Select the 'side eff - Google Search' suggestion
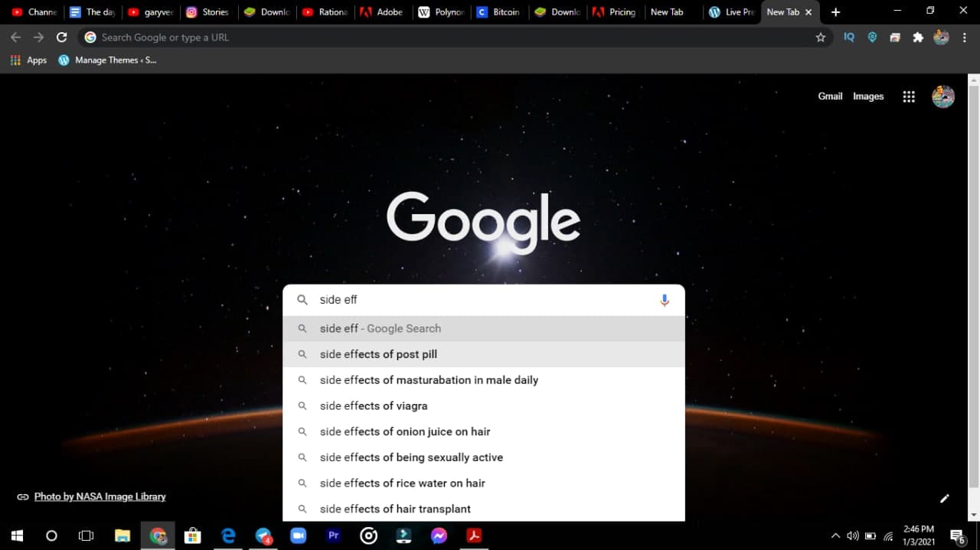This screenshot has width=980, height=550. pyautogui.click(x=484, y=328)
